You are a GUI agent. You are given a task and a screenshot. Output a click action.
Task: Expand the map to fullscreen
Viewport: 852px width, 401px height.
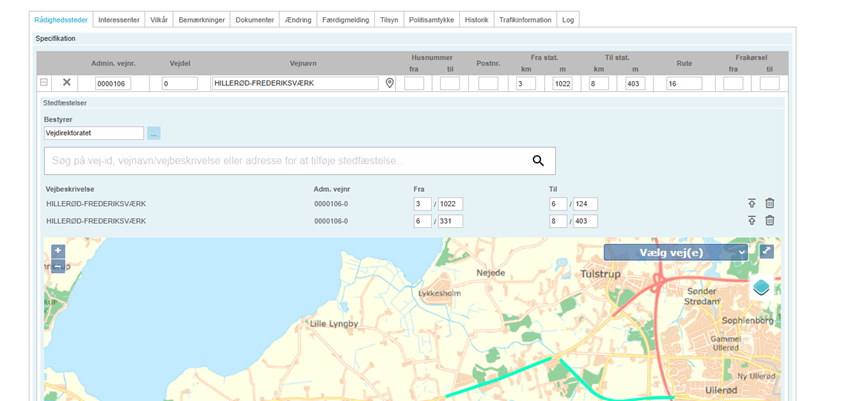[766, 252]
